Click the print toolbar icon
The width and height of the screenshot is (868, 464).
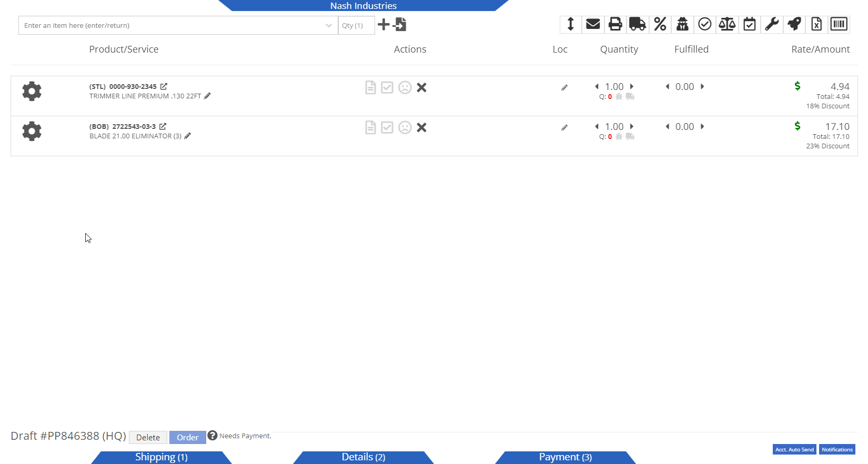[615, 24]
